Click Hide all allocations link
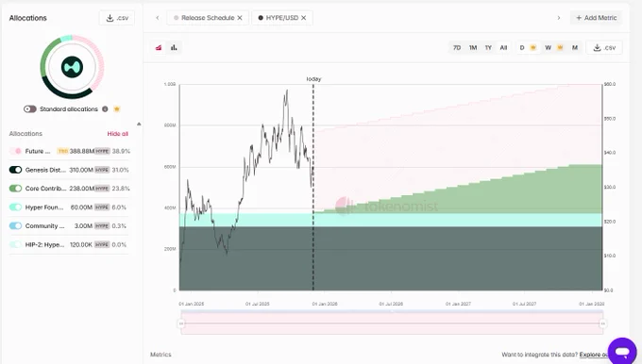Viewport: 642px width, 364px height. pyautogui.click(x=117, y=134)
